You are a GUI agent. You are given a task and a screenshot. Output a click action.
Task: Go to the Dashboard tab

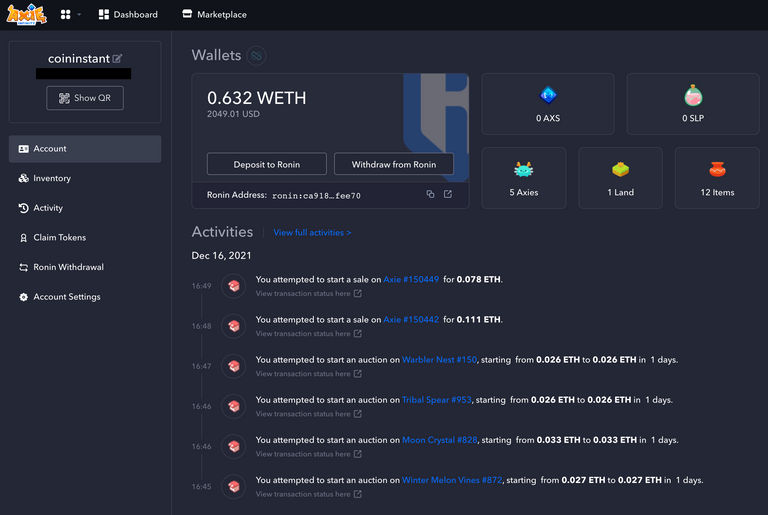click(128, 15)
